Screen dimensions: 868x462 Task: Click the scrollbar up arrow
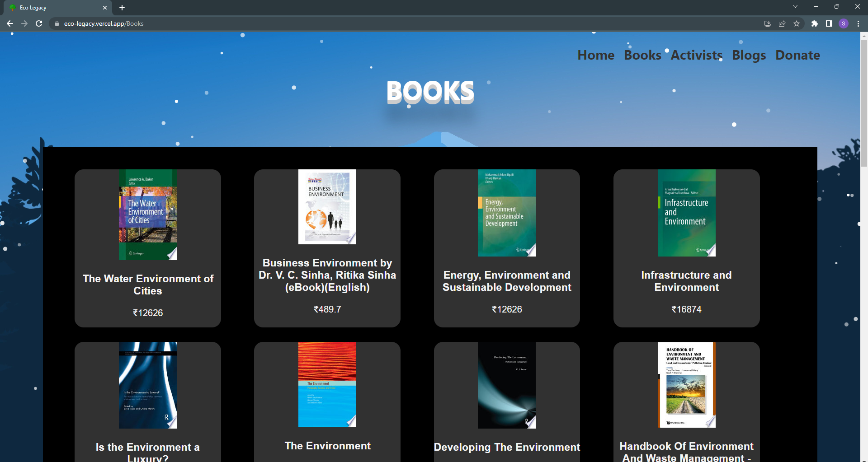click(864, 35)
